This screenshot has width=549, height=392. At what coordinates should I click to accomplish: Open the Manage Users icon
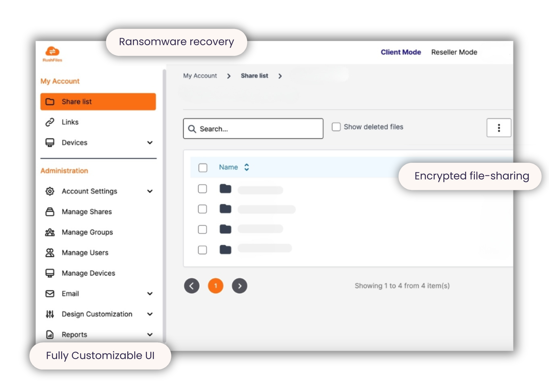pyautogui.click(x=50, y=252)
